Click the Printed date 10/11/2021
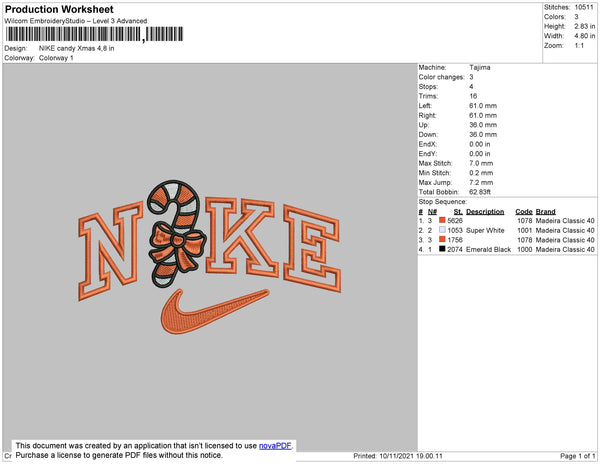The height and width of the screenshot is (464, 600). pyautogui.click(x=398, y=456)
